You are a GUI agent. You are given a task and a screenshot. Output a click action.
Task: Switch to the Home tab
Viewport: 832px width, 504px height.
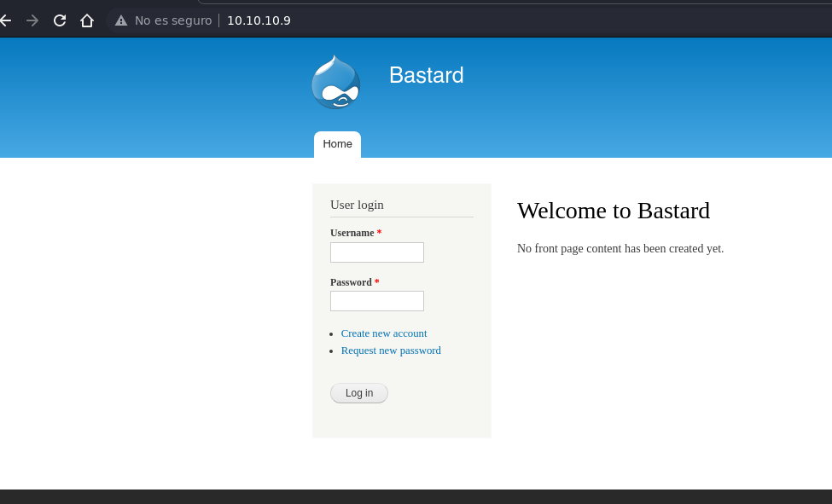[337, 144]
